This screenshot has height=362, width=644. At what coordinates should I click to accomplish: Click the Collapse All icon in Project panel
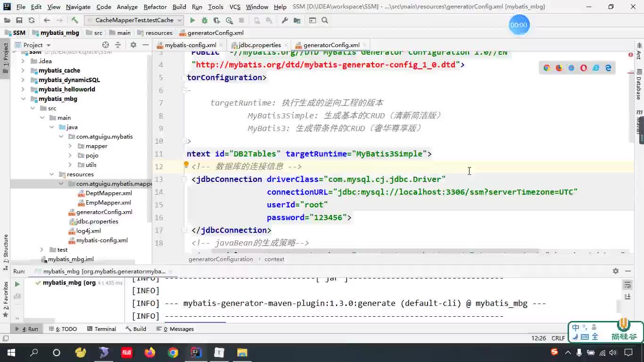(118, 45)
